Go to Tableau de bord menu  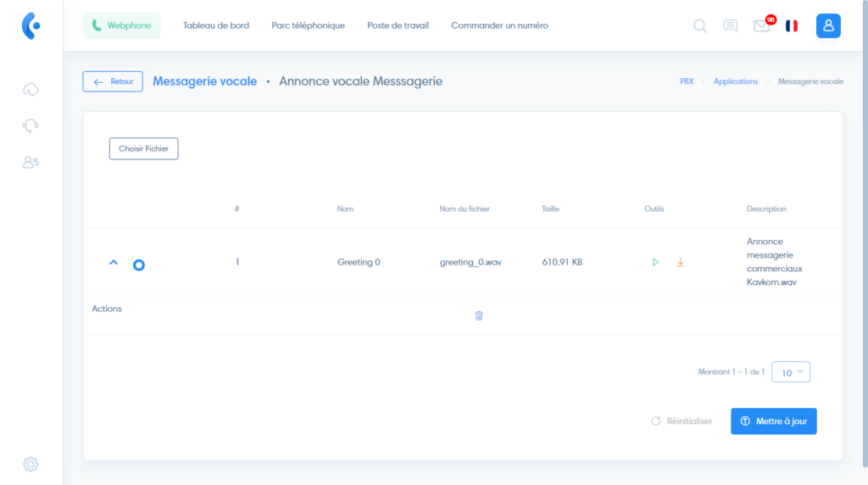(216, 25)
